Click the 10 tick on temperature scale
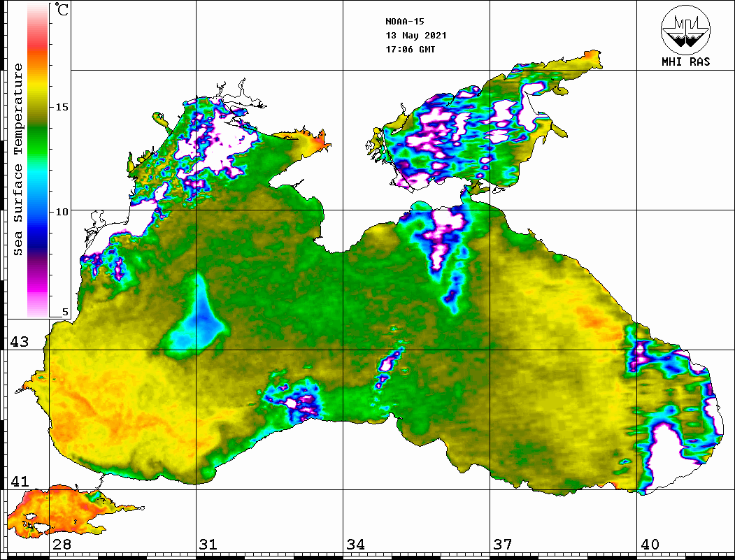Viewport: 735px width, 560px height. point(62,212)
